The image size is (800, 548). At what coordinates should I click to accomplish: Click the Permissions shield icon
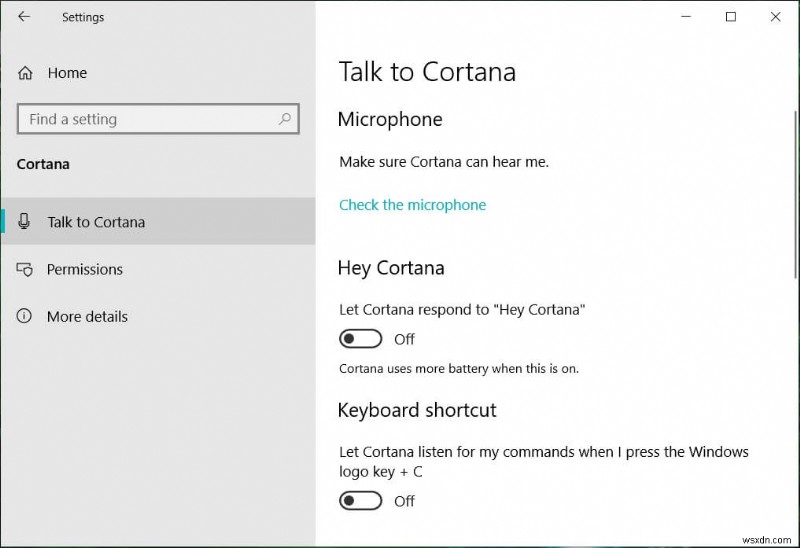coord(24,269)
